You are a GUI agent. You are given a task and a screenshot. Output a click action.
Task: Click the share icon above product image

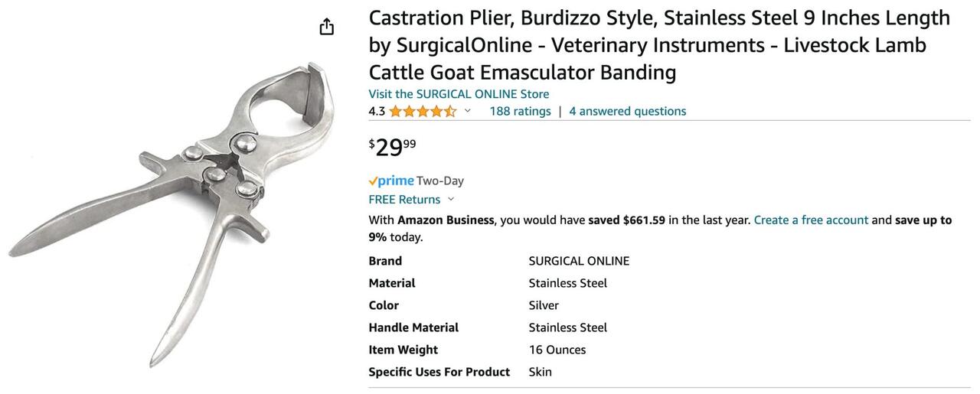pos(327,27)
